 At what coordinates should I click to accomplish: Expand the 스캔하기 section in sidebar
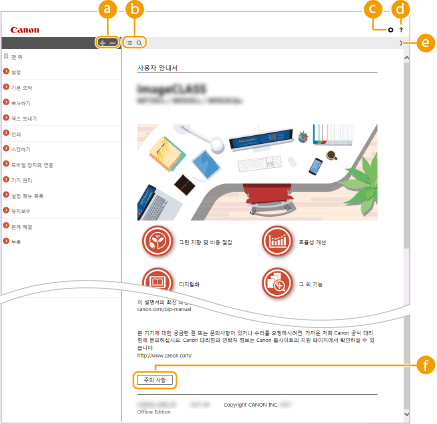point(6,149)
